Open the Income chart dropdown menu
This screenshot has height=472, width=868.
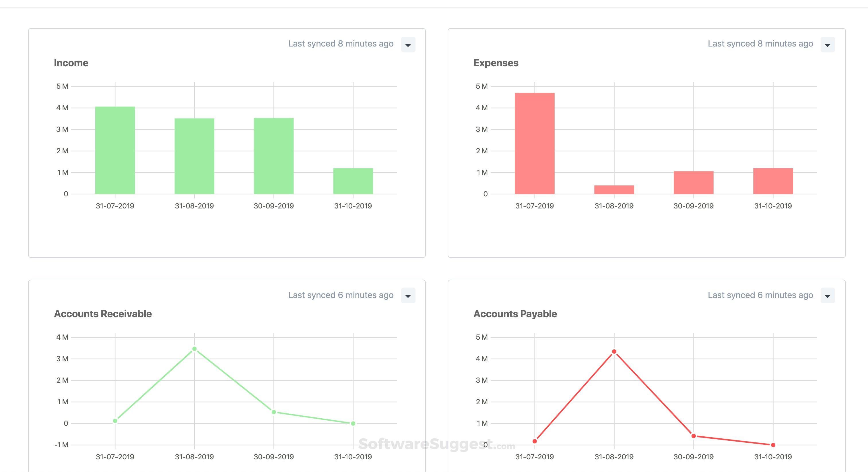tap(408, 45)
